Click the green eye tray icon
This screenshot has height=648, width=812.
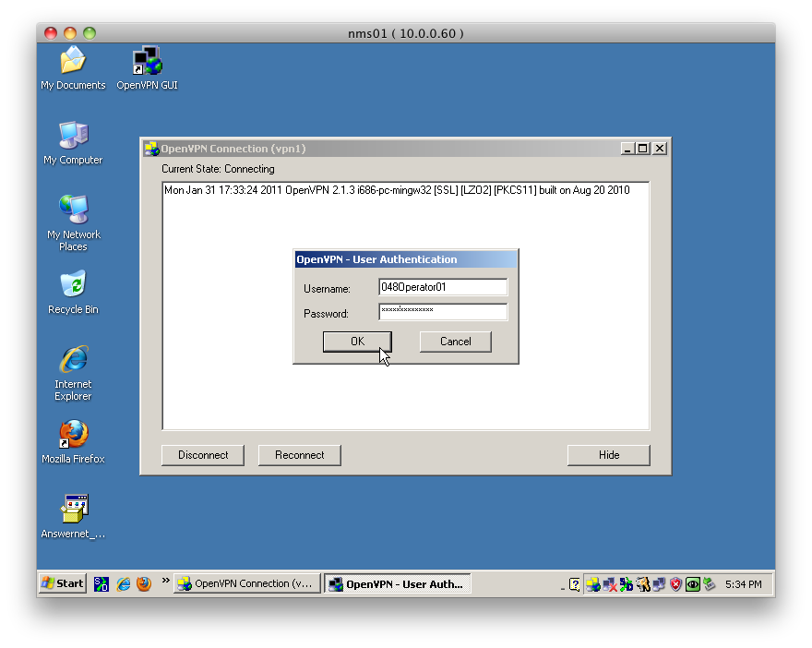click(x=692, y=585)
